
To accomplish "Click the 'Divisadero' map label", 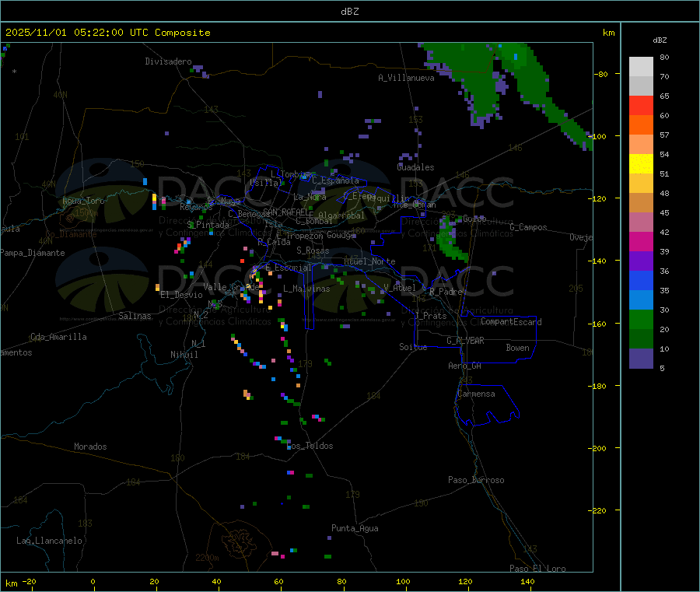I will (x=168, y=61).
